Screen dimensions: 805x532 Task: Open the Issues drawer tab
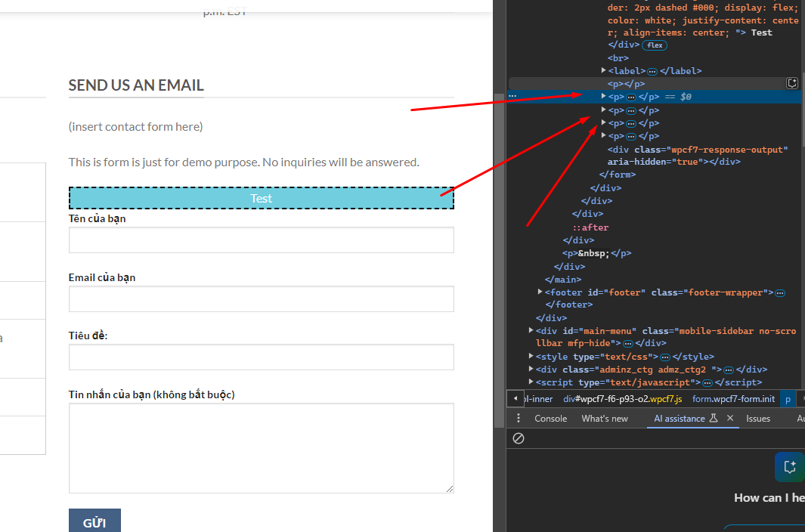(758, 419)
